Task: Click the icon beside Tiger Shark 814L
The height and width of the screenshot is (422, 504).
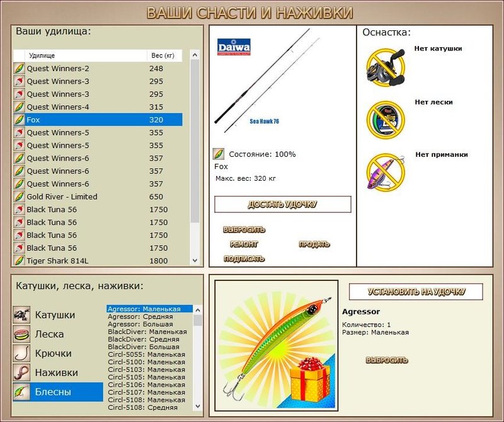Action: click(20, 261)
